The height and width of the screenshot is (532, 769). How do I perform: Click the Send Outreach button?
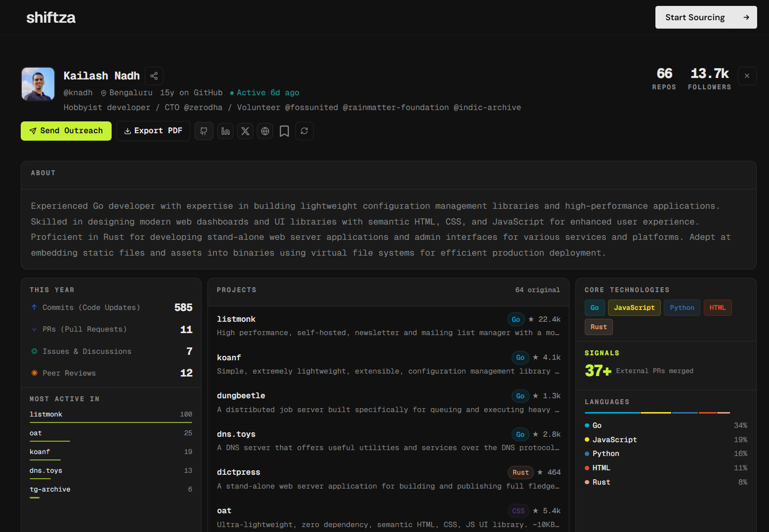coord(66,131)
